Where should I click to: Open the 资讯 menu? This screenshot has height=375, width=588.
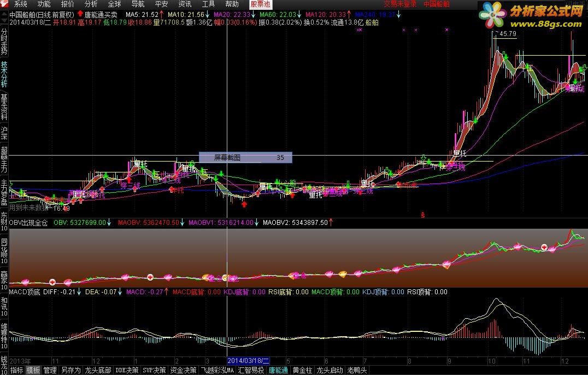coord(185,4)
